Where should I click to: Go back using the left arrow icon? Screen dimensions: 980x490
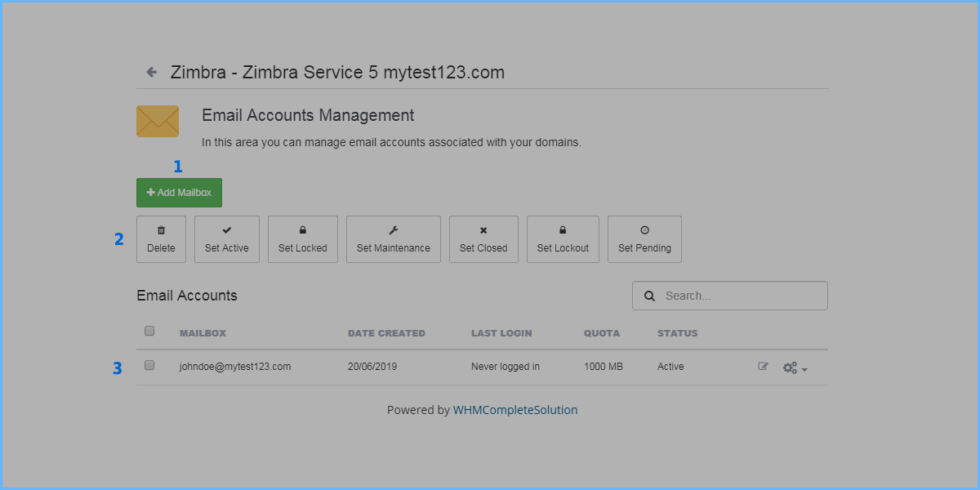click(x=152, y=72)
